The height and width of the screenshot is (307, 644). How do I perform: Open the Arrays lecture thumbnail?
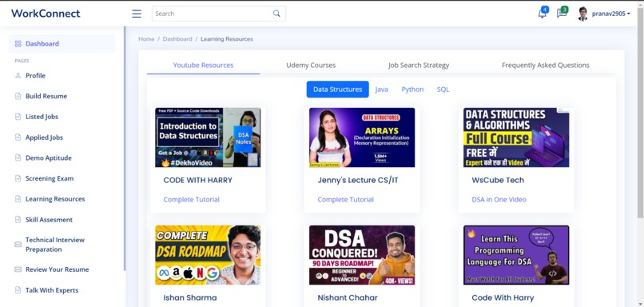click(x=362, y=138)
